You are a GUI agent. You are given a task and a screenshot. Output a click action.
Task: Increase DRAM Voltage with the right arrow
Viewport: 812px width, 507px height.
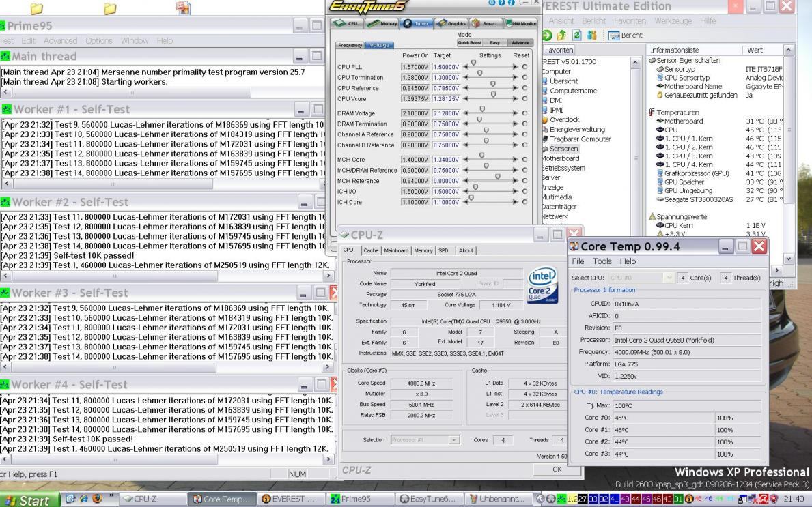pos(515,113)
